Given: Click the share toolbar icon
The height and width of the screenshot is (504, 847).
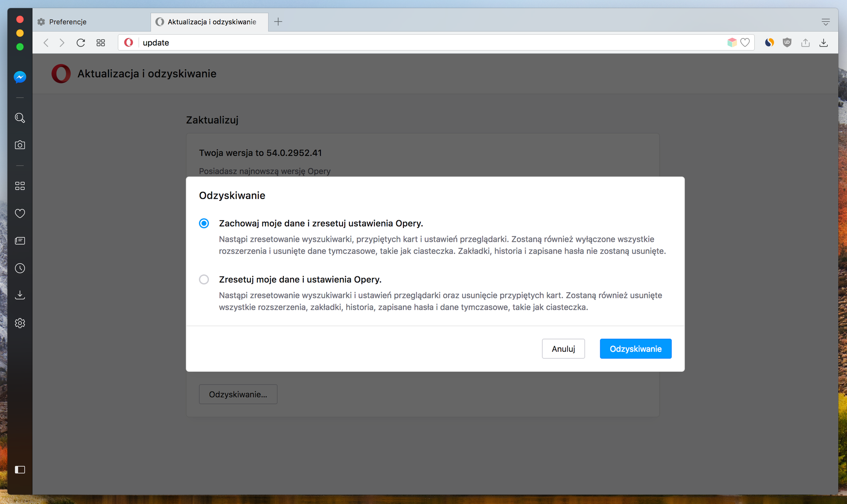Looking at the screenshot, I should pos(806,43).
